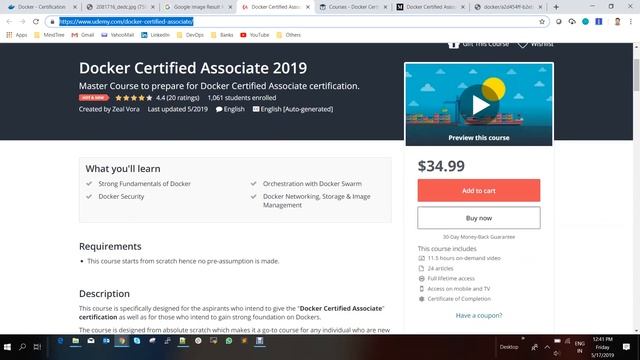The width and height of the screenshot is (640, 360).
Task: Show hidden system tray icons
Action: tap(547, 347)
